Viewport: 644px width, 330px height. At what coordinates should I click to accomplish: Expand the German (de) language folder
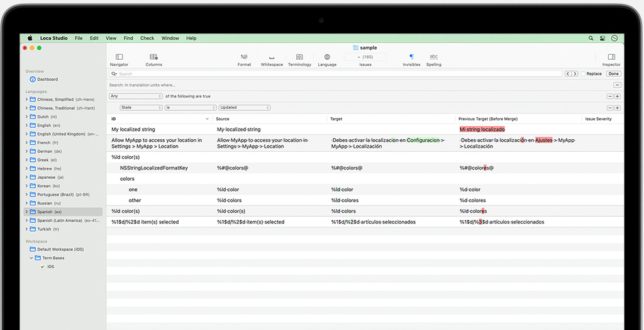click(x=26, y=152)
